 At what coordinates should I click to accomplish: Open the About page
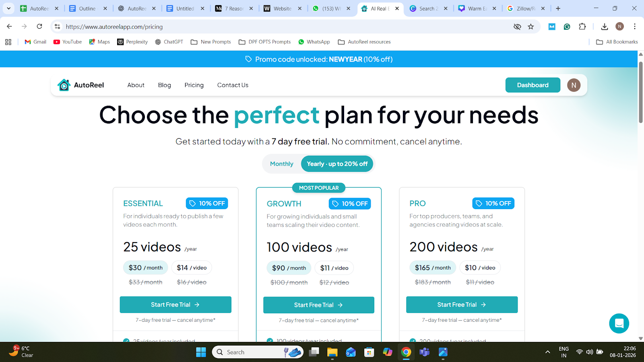pyautogui.click(x=136, y=85)
